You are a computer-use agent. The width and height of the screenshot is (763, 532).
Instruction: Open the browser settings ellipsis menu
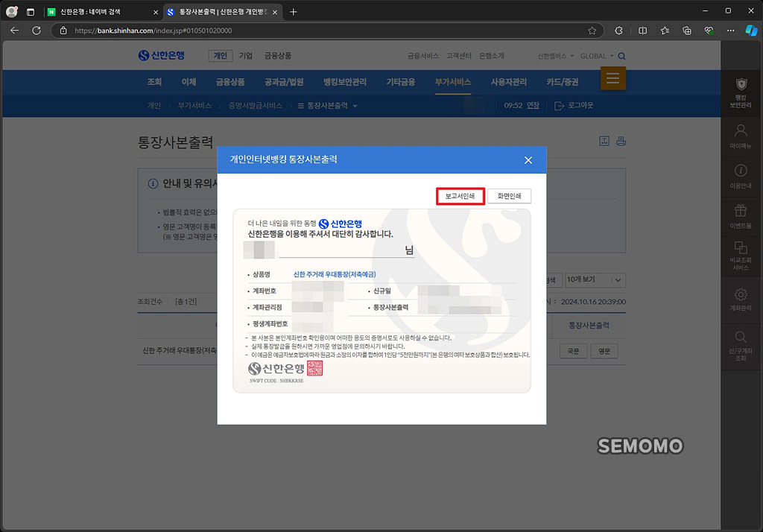(x=730, y=31)
